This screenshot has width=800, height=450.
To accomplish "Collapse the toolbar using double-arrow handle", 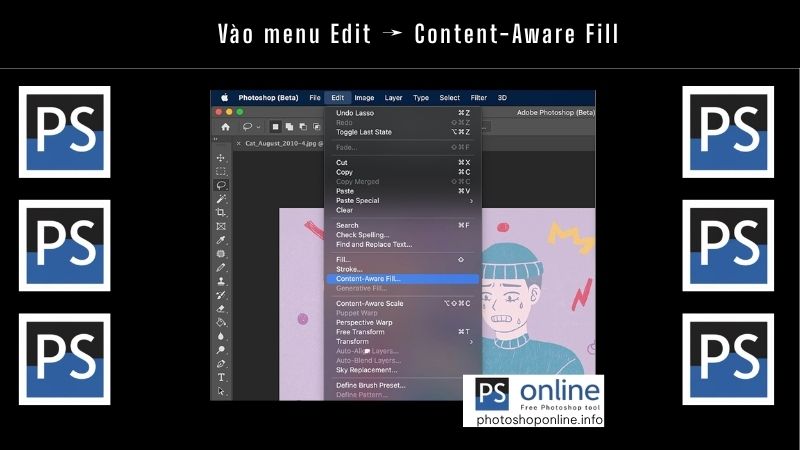I will coord(215,139).
